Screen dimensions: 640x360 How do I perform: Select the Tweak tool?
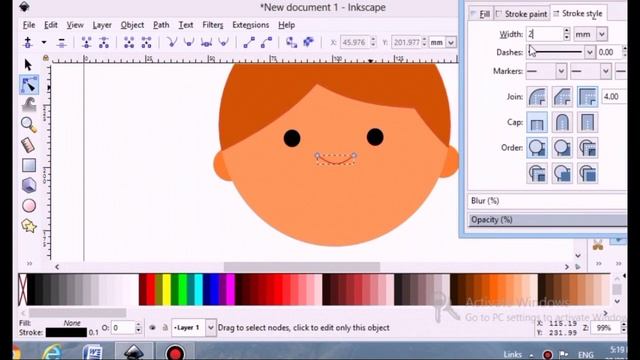[29, 105]
